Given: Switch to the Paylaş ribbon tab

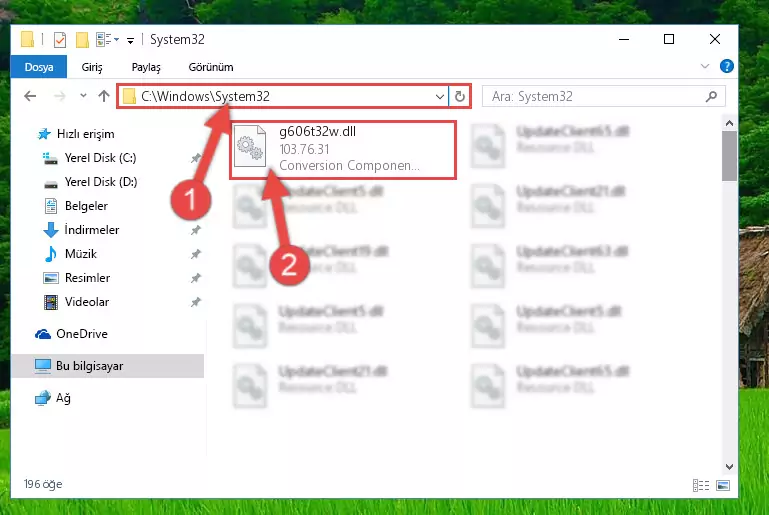Looking at the screenshot, I should pyautogui.click(x=146, y=67).
